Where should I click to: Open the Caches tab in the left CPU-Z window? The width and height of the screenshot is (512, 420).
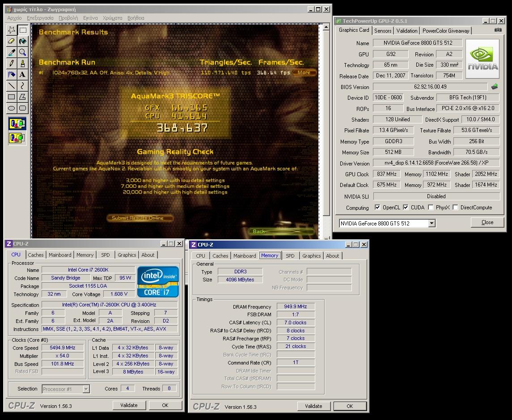36,255
